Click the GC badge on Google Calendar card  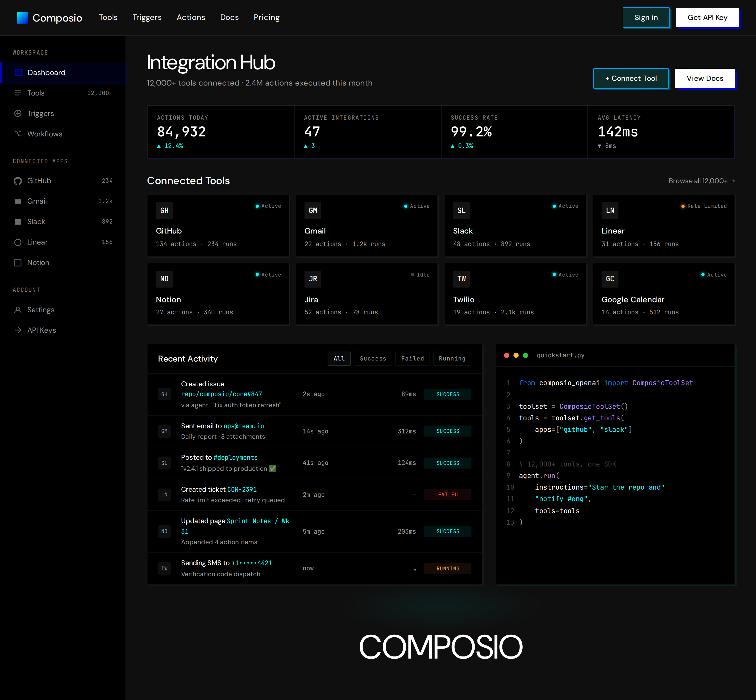pos(610,279)
